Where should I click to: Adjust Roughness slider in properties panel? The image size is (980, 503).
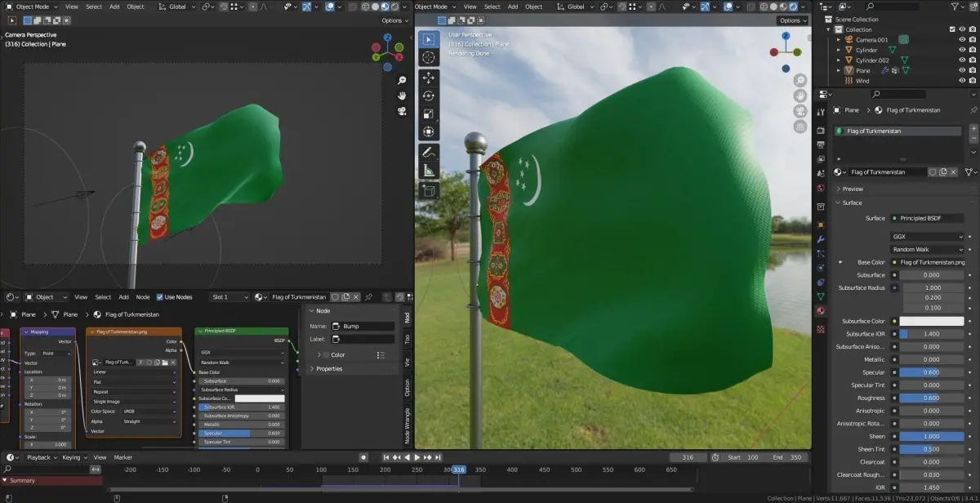tap(932, 398)
